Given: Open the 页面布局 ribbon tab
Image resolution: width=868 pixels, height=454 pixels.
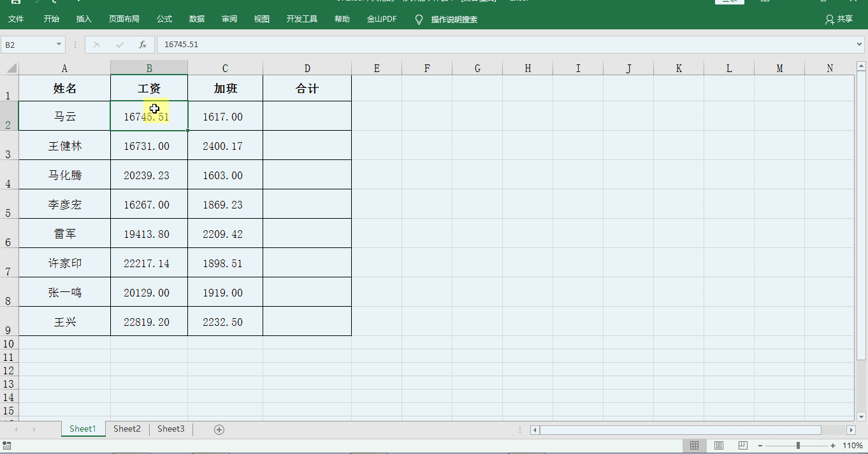Looking at the screenshot, I should click(x=124, y=19).
